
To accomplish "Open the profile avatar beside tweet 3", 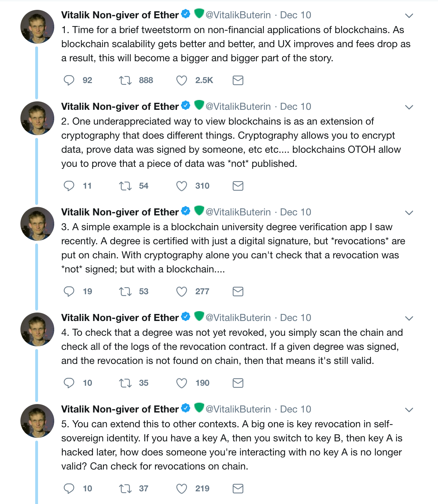I will tap(37, 224).
